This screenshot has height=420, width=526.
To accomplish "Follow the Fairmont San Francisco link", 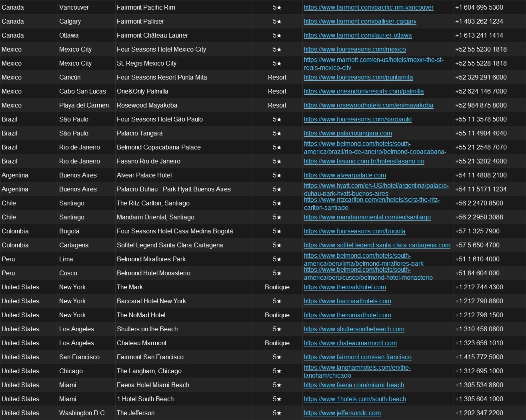I will [358, 357].
